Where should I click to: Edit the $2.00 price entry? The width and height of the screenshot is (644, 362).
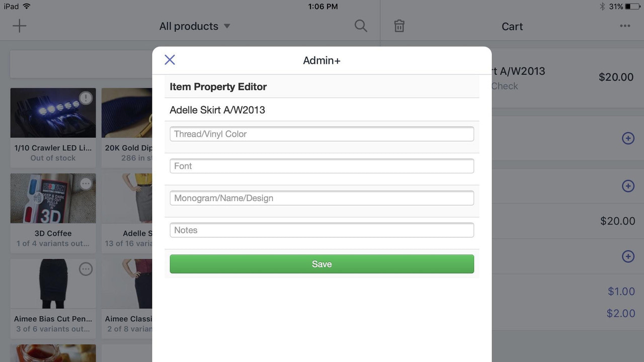point(621,313)
